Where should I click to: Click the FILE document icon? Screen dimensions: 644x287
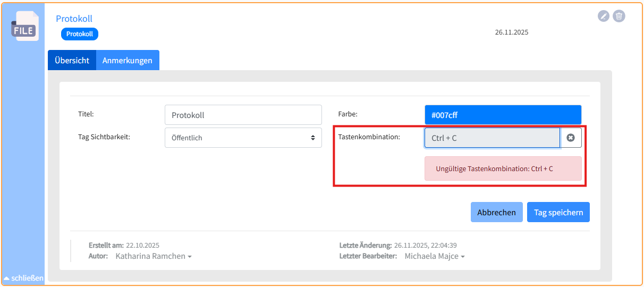[24, 27]
